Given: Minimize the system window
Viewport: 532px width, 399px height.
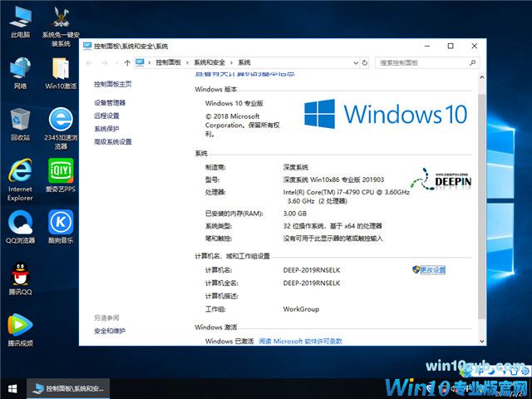Looking at the screenshot, I should click(427, 46).
